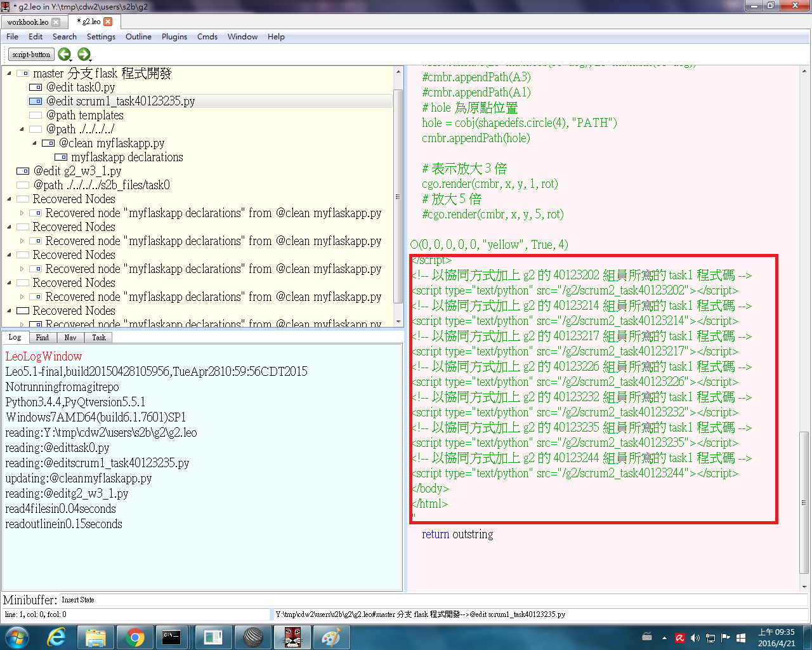The width and height of the screenshot is (812, 650).
Task: Open the Outline menu
Action: click(138, 37)
